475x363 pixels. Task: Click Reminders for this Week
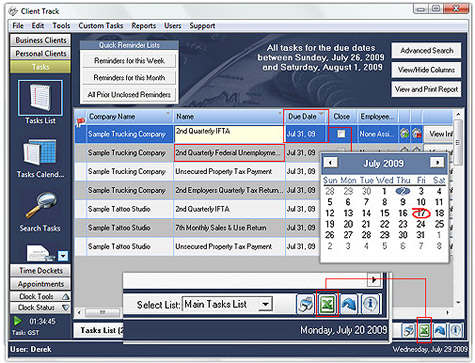click(x=129, y=61)
